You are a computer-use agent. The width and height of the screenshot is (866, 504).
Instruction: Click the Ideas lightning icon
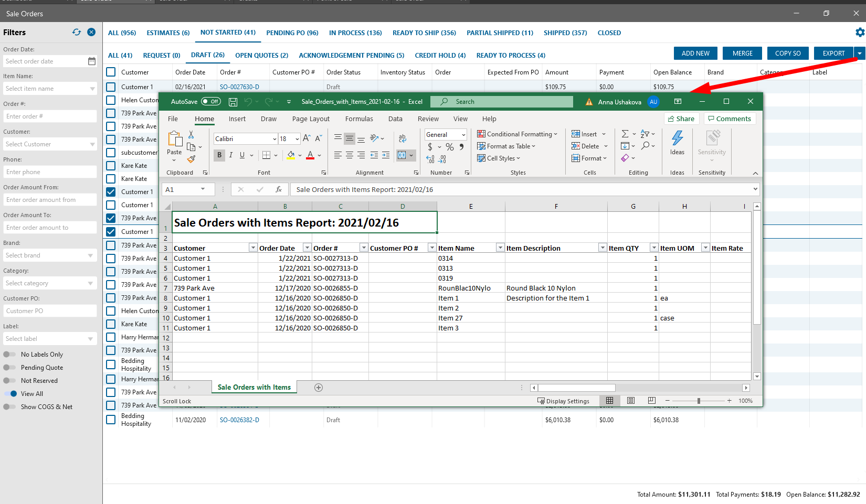click(677, 139)
